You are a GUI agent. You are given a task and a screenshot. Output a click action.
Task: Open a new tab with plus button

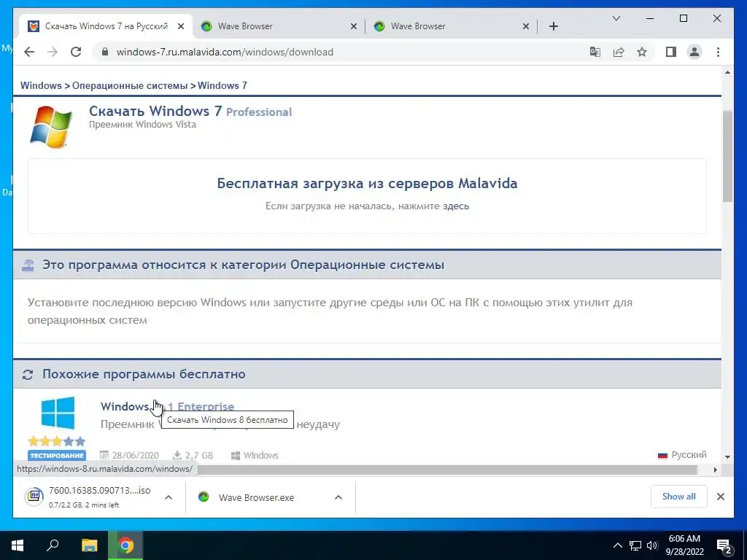[x=554, y=26]
